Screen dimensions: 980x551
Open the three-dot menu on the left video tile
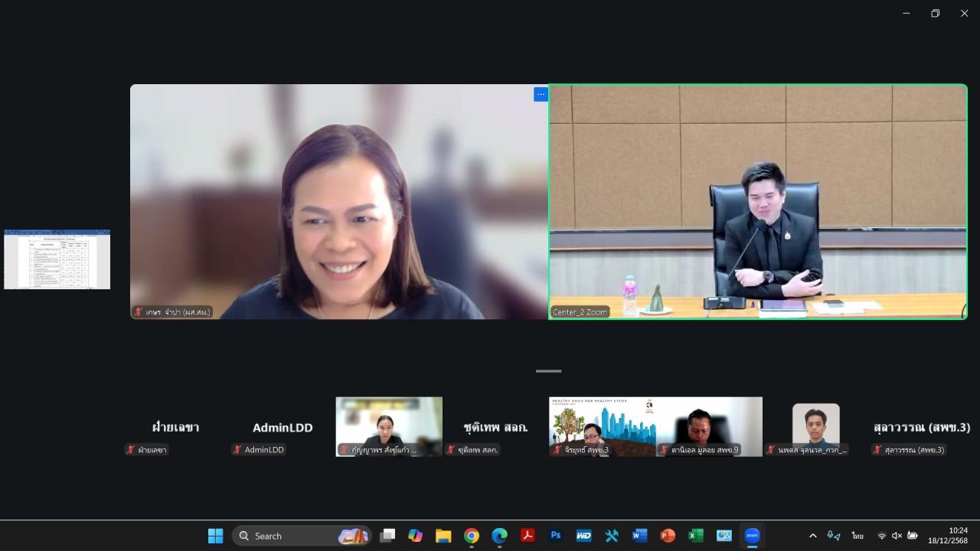point(541,95)
